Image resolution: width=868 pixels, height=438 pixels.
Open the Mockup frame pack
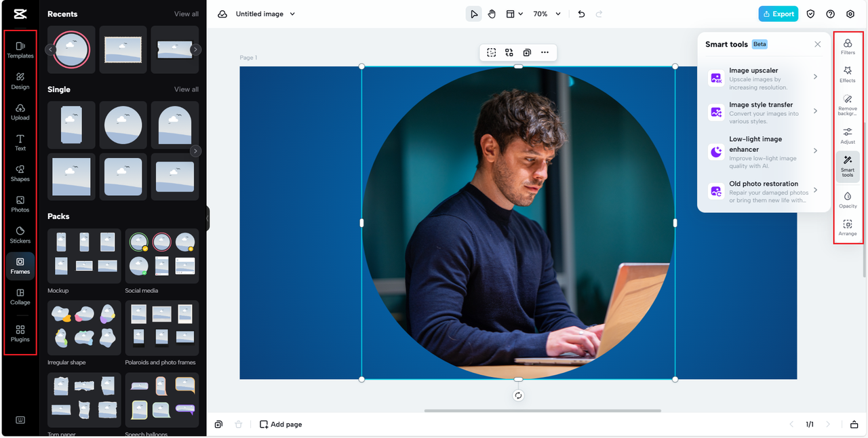tap(84, 256)
